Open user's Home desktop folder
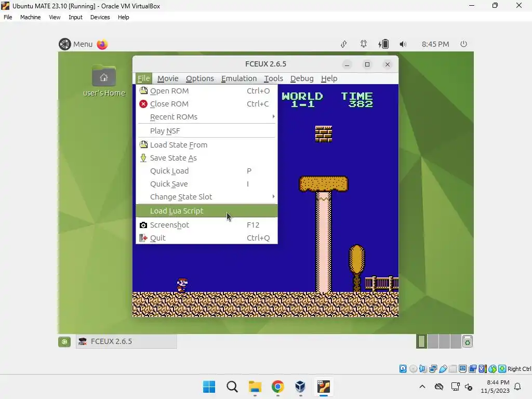This screenshot has width=532, height=399. point(104,81)
